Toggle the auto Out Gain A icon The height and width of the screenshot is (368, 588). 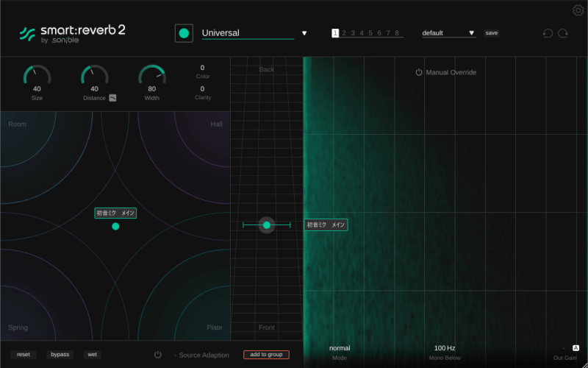[x=576, y=348]
